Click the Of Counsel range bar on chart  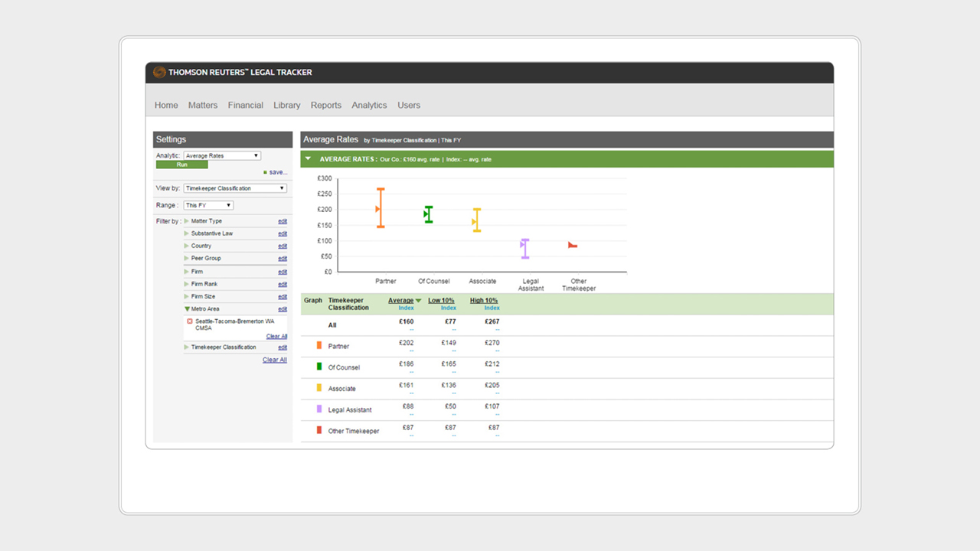point(429,214)
